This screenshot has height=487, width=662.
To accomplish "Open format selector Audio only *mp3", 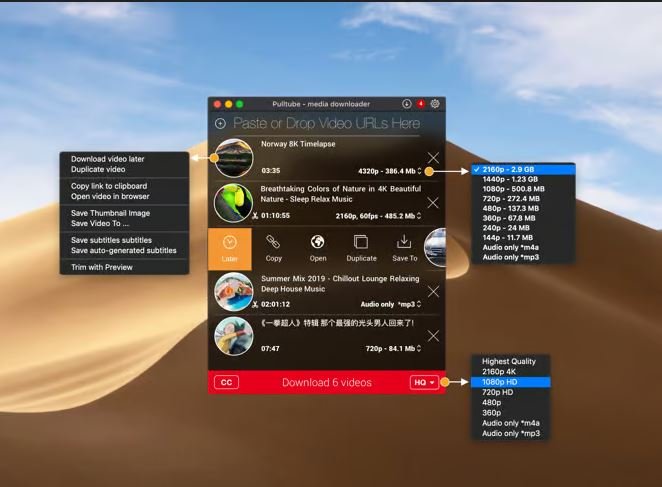I will coord(391,304).
